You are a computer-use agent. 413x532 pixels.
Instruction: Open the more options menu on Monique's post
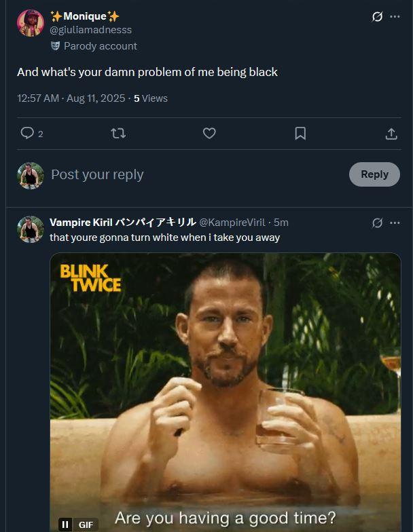(x=395, y=17)
